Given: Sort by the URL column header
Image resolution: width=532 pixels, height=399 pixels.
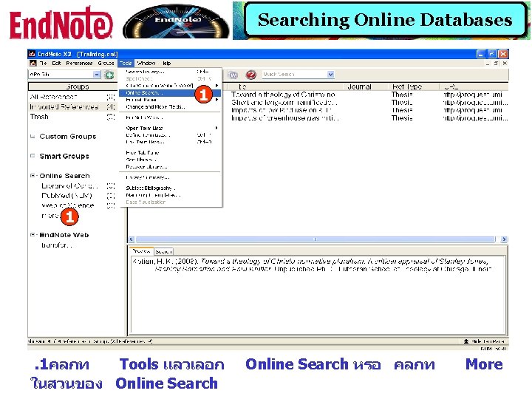Looking at the screenshot, I should (451, 87).
